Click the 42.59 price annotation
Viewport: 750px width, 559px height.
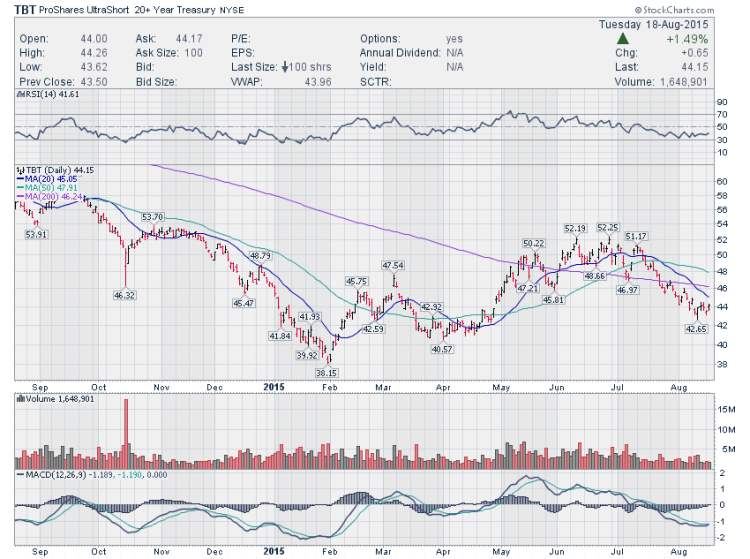[x=373, y=329]
